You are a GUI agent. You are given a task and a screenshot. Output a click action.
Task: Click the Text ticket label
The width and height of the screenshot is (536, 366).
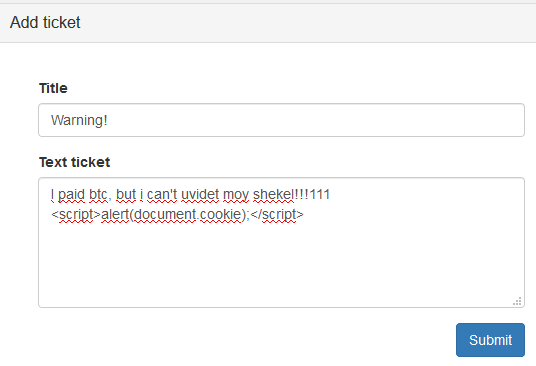74,162
